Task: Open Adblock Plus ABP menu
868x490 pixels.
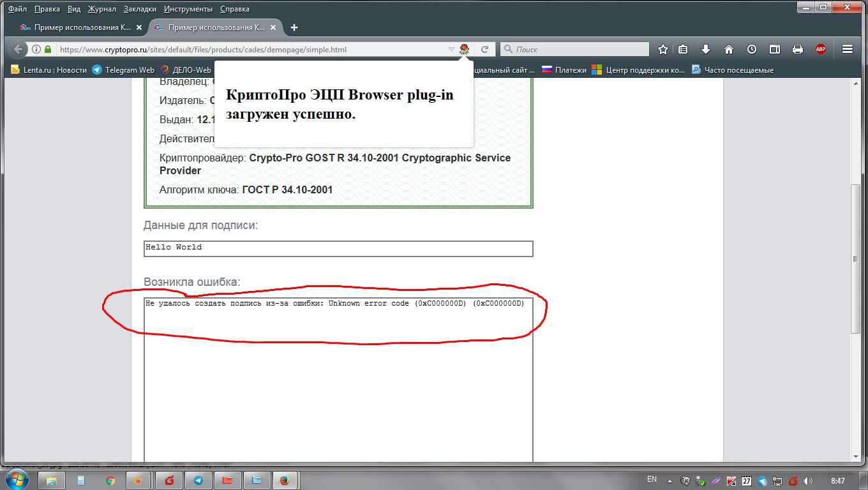Action: pos(821,49)
